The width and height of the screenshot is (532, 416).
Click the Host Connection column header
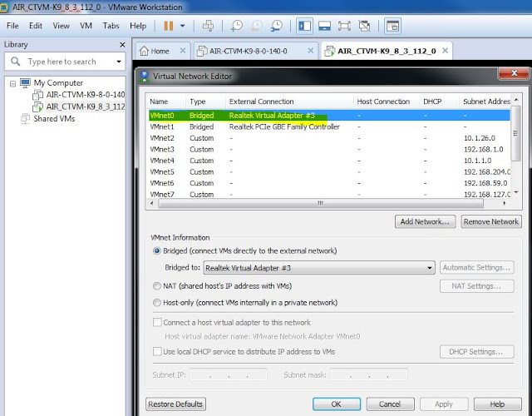386,102
